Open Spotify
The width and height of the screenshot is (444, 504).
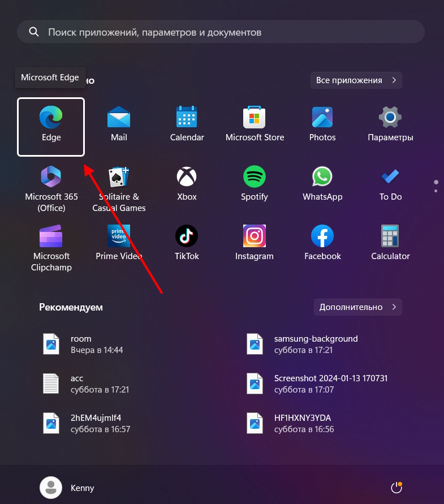click(x=255, y=184)
